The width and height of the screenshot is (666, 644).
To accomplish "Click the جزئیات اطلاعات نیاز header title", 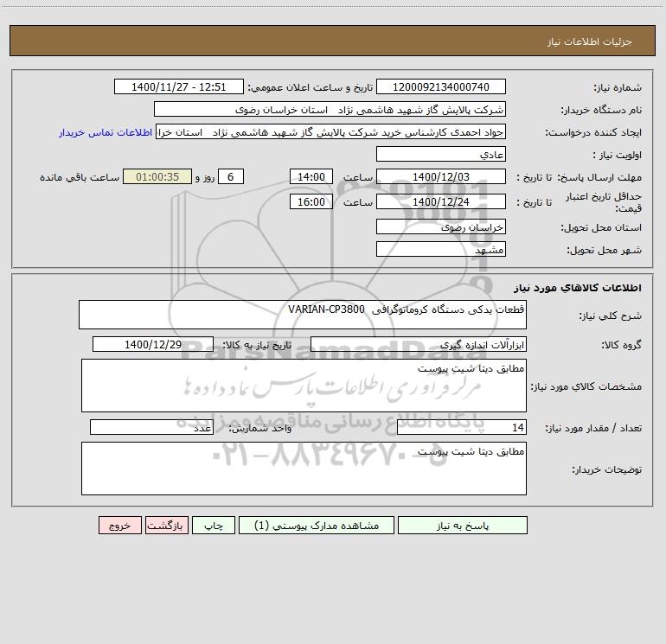I will coord(590,41).
